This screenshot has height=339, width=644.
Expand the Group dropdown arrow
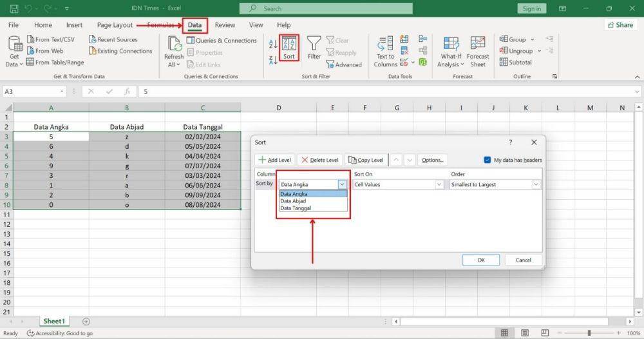tap(533, 39)
